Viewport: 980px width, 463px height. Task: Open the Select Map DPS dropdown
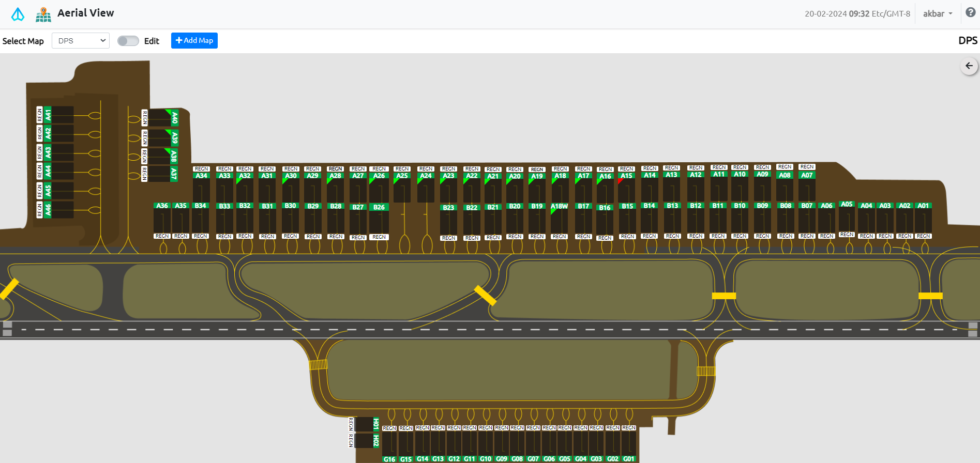tap(81, 41)
